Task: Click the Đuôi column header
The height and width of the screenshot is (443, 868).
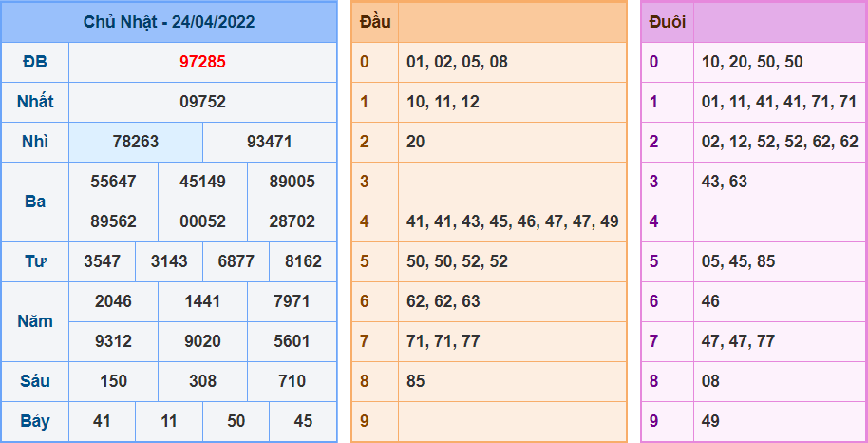Action: tap(667, 22)
